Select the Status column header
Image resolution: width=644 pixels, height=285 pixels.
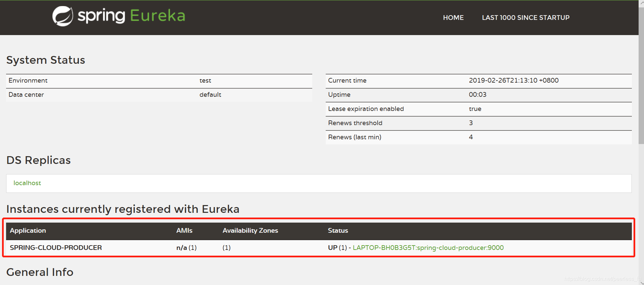click(338, 230)
